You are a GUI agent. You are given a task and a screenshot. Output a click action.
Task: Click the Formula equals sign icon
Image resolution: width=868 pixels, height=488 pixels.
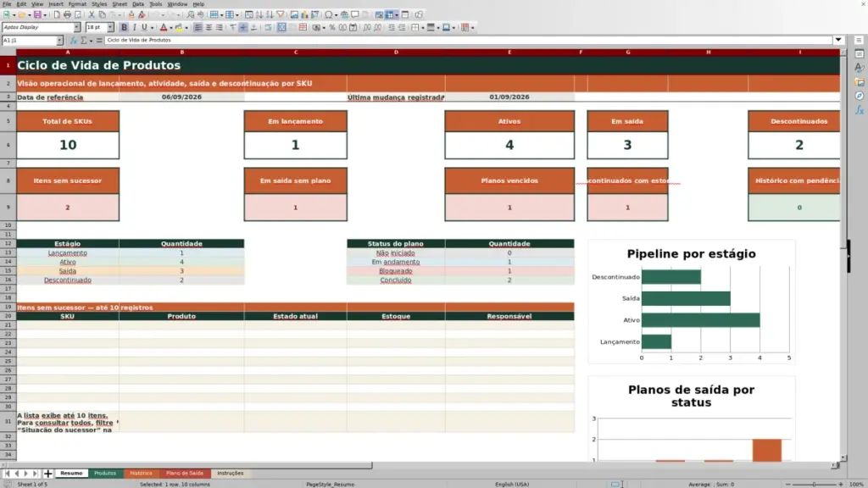pos(99,40)
